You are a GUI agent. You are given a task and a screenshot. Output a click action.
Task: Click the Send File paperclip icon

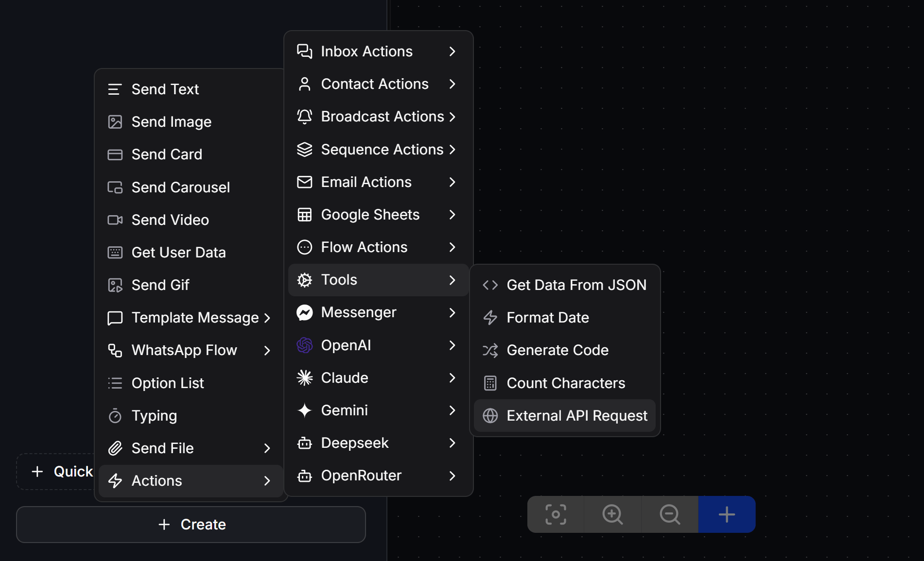[x=115, y=448]
